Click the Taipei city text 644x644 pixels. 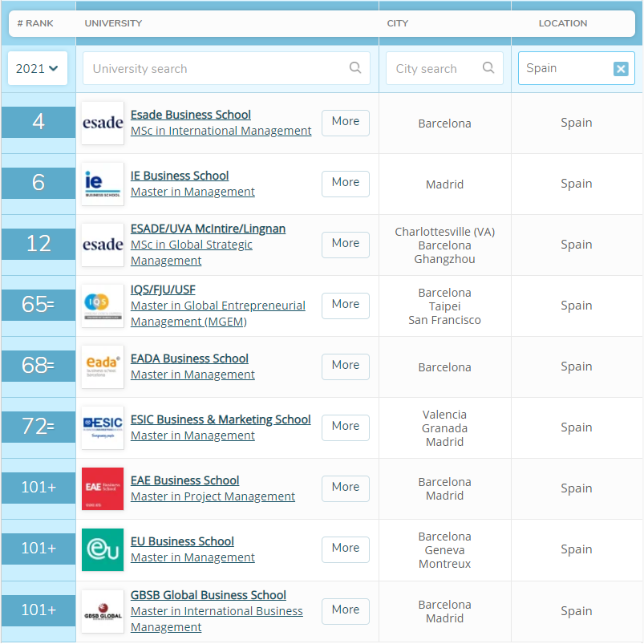[x=444, y=306]
